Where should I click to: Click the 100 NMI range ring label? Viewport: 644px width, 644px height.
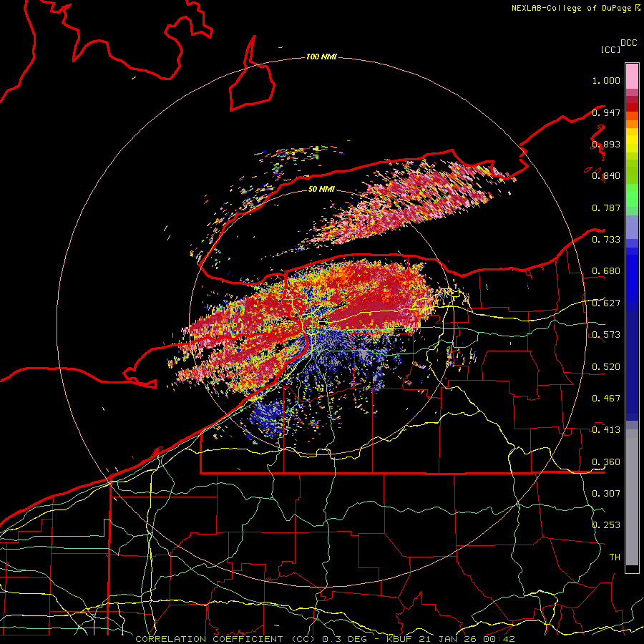point(321,57)
